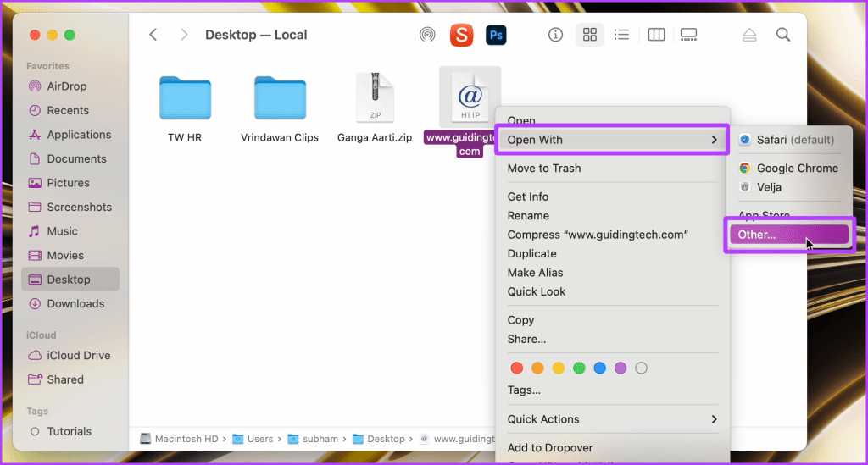Choose Rename from context menu

pos(612,216)
